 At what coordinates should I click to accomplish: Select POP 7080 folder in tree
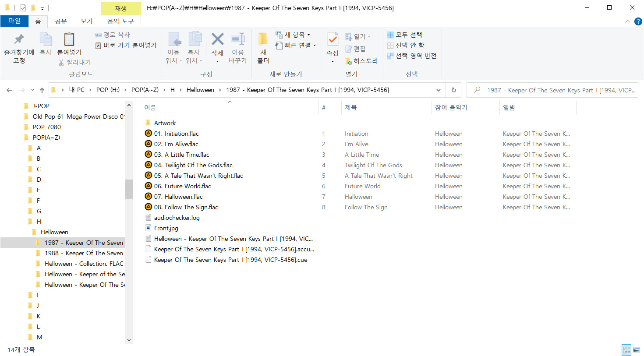47,127
